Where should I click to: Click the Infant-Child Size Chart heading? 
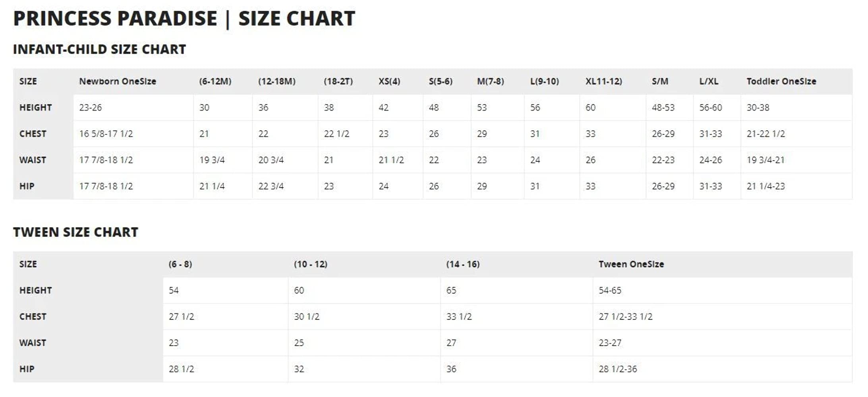99,49
